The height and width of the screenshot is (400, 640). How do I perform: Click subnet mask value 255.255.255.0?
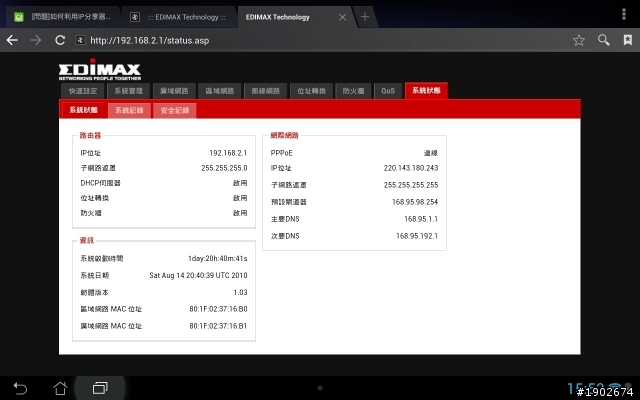click(x=224, y=168)
